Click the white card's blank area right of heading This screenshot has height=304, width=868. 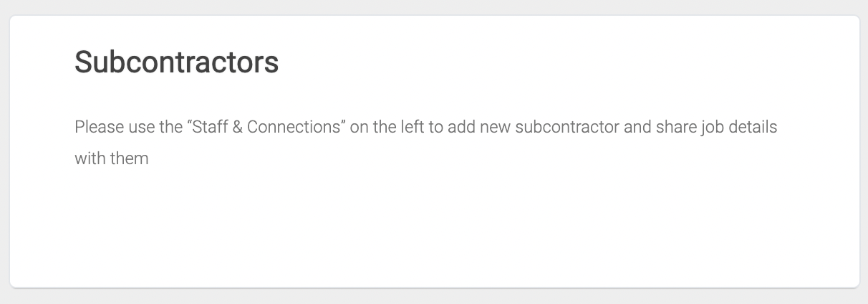[x=566, y=62]
